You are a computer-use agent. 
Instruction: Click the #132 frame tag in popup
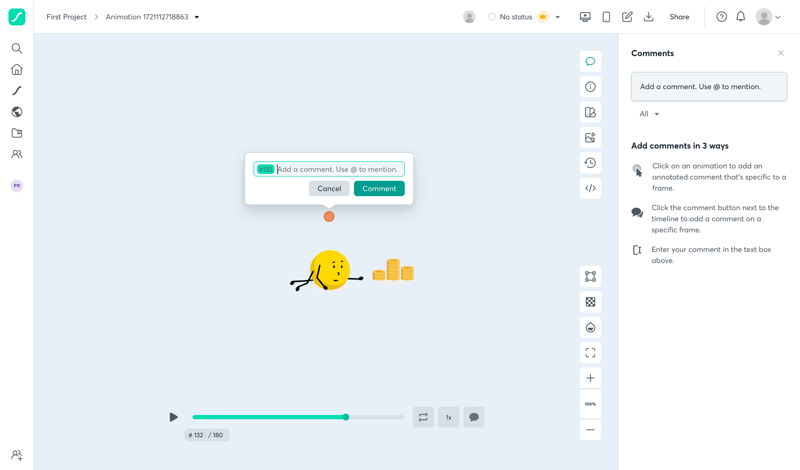(x=265, y=169)
